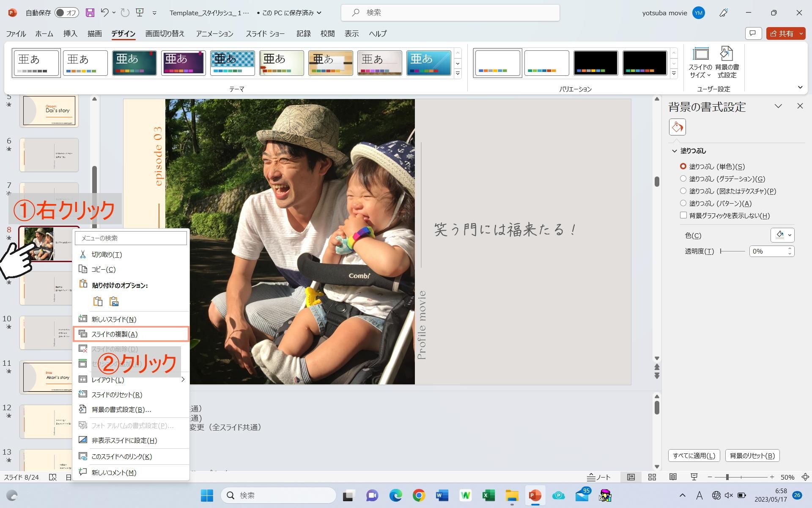Select 塗りつぶし (パターン) radio button
812x508 pixels.
coord(683,203)
